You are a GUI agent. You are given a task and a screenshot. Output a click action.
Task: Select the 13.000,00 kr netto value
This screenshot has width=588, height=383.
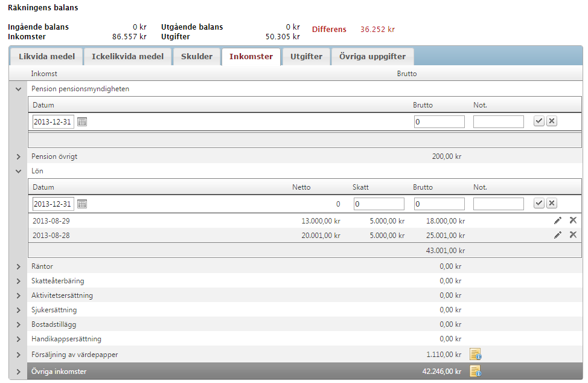(x=321, y=221)
